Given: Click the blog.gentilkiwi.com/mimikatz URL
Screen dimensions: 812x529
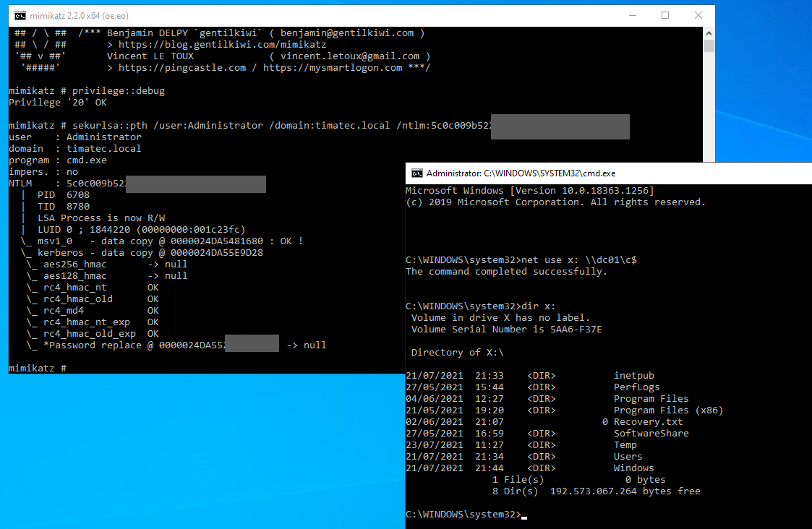Looking at the screenshot, I should (x=222, y=45).
